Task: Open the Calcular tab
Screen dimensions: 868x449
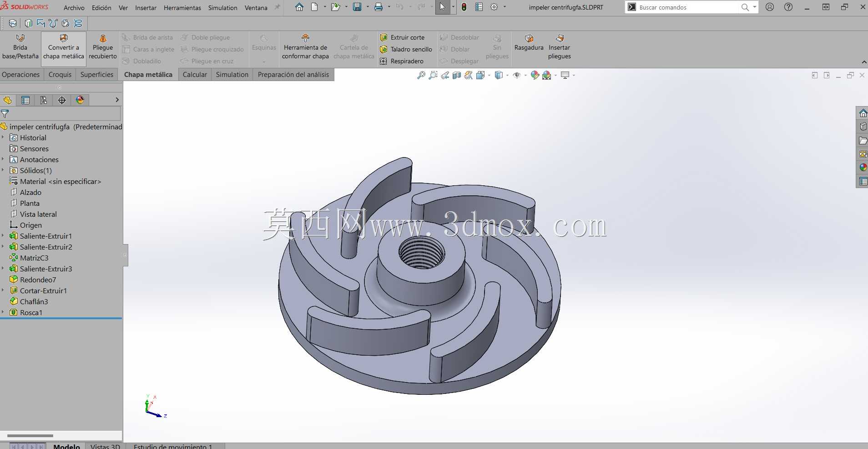Action: click(x=195, y=75)
